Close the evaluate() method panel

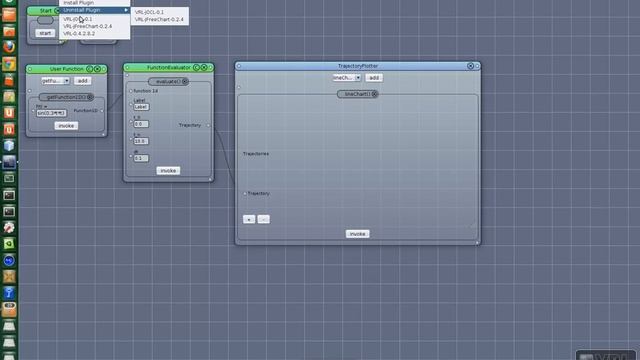[185, 82]
